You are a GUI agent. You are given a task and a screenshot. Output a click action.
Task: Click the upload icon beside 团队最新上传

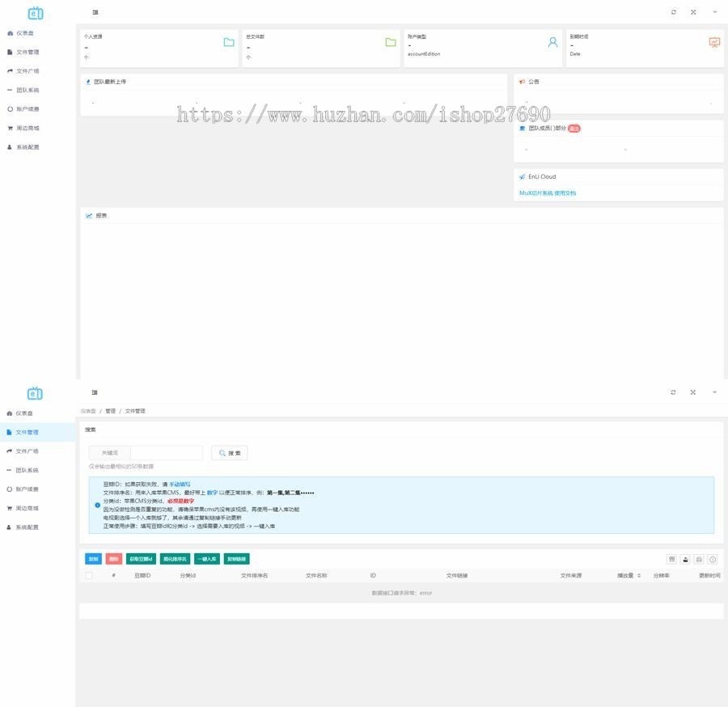(x=88, y=82)
